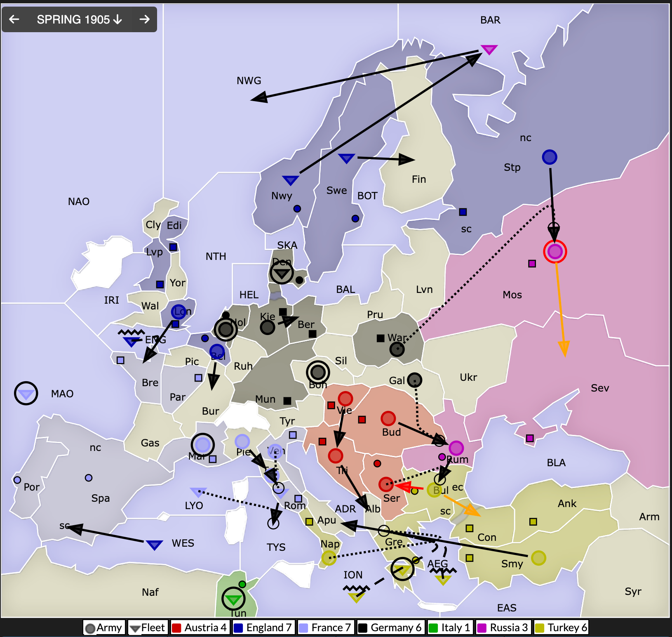Viewport: 672px width, 637px height.
Task: Go to the previous turn with left arrow
Action: pos(14,19)
